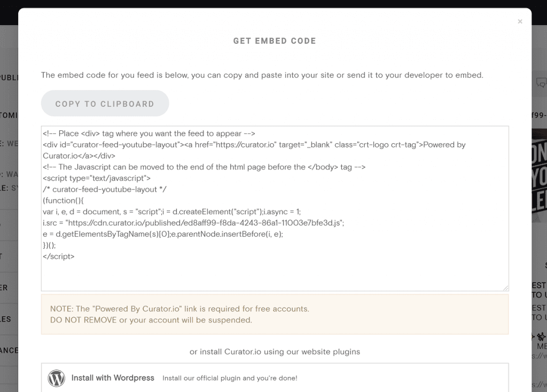Click the embed code box scrollbar
Image resolution: width=547 pixels, height=392 pixels.
point(506,208)
